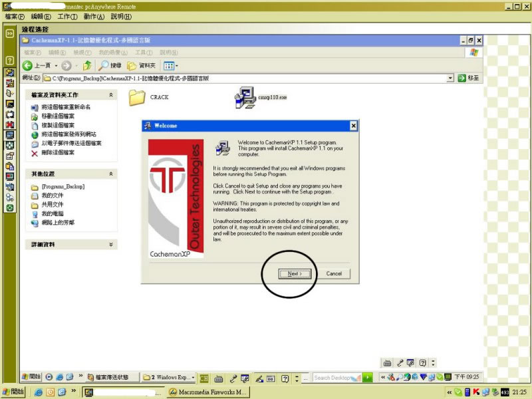Open the address bar dropdown arrow
The height and width of the screenshot is (399, 532).
point(450,78)
